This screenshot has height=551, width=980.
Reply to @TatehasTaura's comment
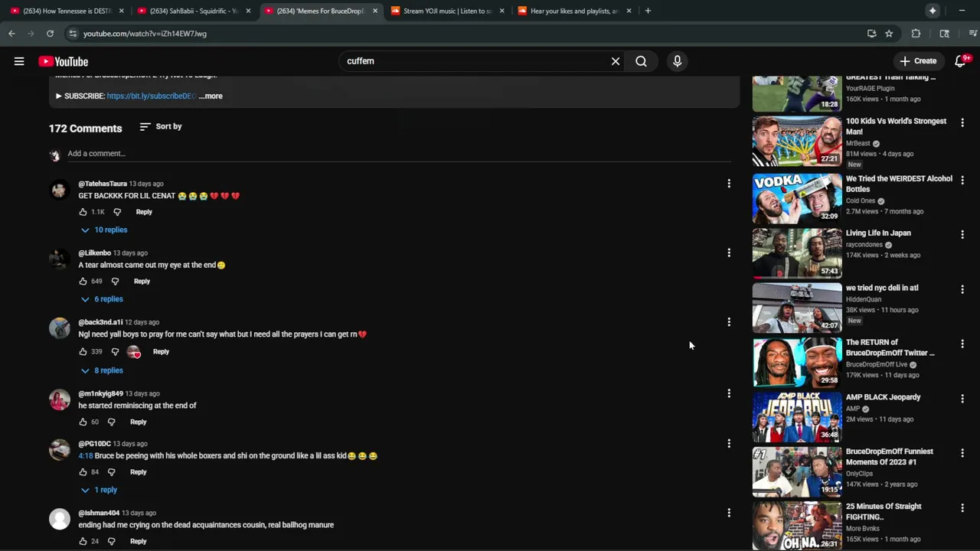pyautogui.click(x=144, y=212)
